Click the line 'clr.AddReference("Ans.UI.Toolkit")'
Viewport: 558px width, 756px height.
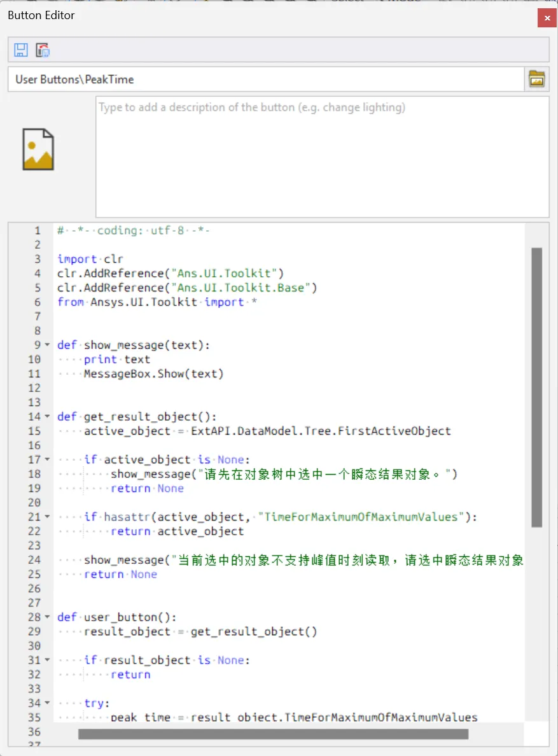170,274
